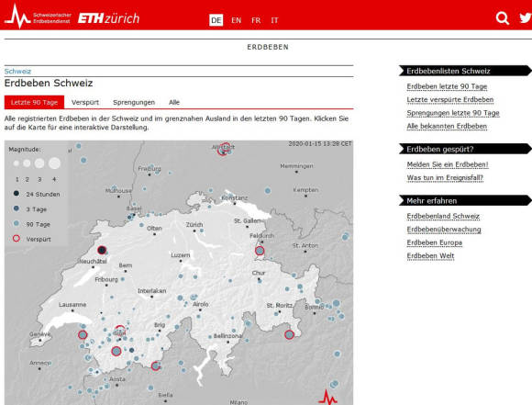Click the red seismograph icon on map corner
This screenshot has height=405, width=532.
click(x=327, y=397)
